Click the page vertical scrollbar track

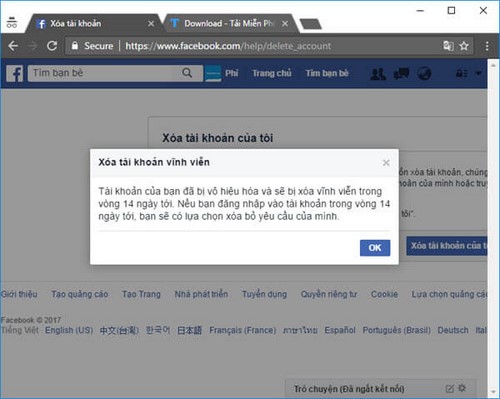click(494, 227)
